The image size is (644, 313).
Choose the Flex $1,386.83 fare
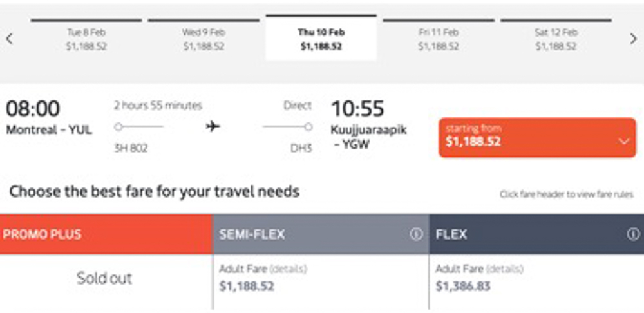pyautogui.click(x=463, y=286)
